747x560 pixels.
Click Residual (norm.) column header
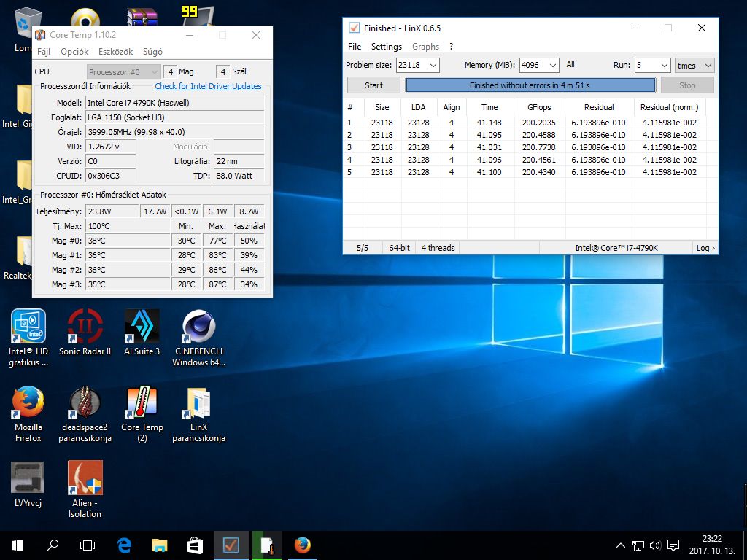669,107
